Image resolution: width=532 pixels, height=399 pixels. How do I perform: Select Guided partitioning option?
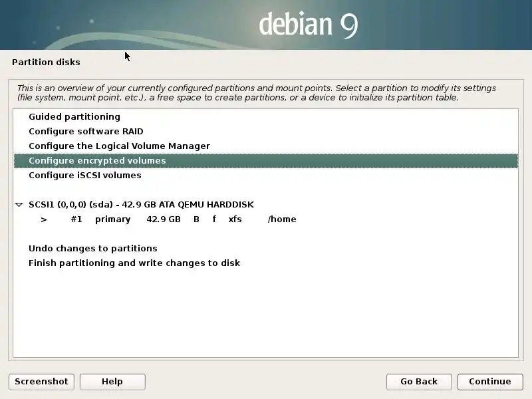tap(265, 117)
